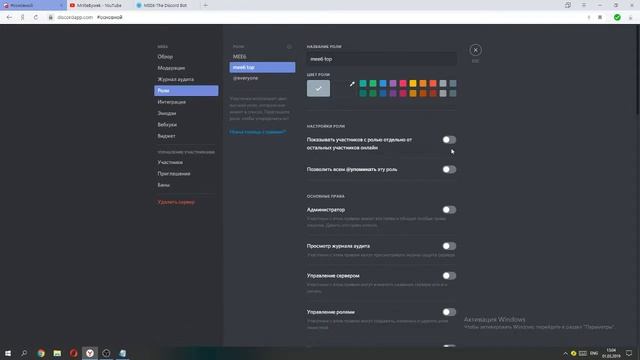Screen dimensions: 640x360
Task: Switch to the YouTube browser tab
Action: (x=100, y=5)
